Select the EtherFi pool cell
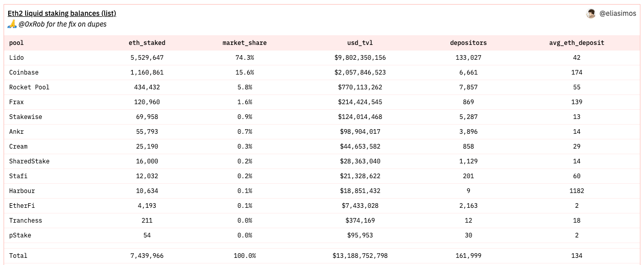The height and width of the screenshot is (265, 644). tap(22, 206)
